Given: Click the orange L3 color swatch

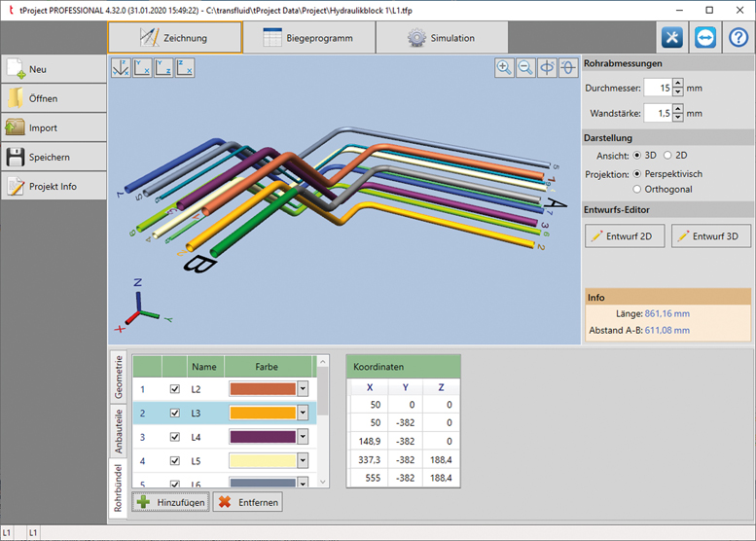Looking at the screenshot, I should click(263, 413).
